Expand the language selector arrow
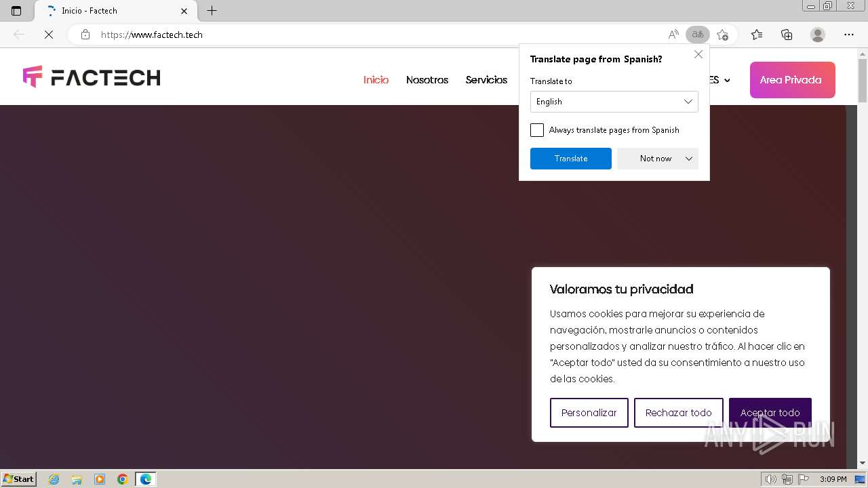 click(x=727, y=80)
